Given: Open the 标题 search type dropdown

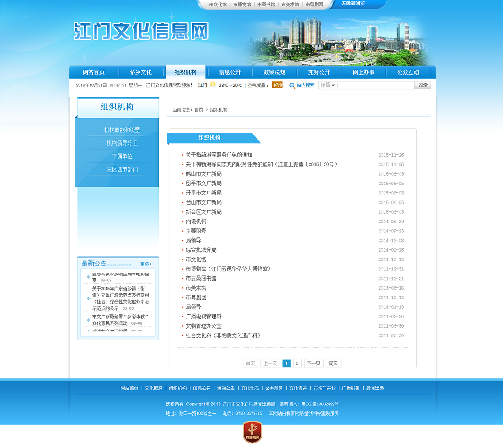Looking at the screenshot, I should [328, 85].
